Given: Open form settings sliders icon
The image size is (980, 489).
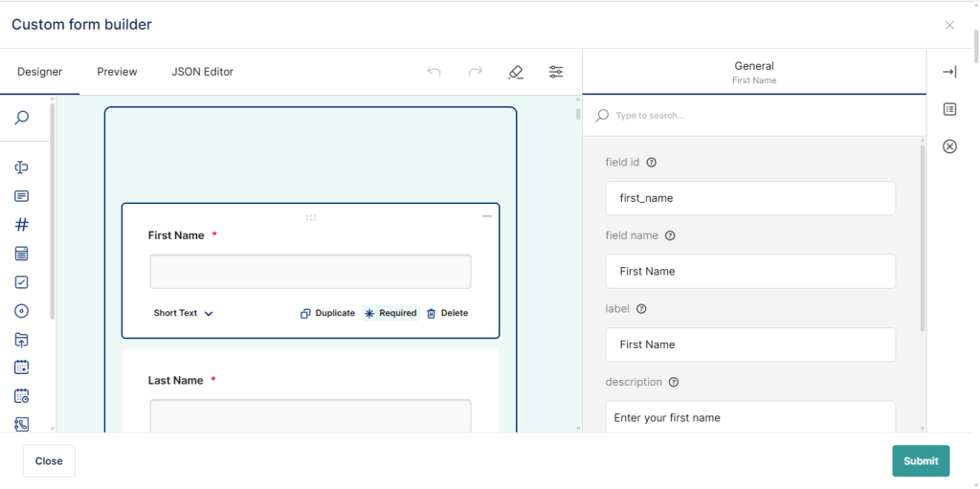Looking at the screenshot, I should pyautogui.click(x=556, y=72).
